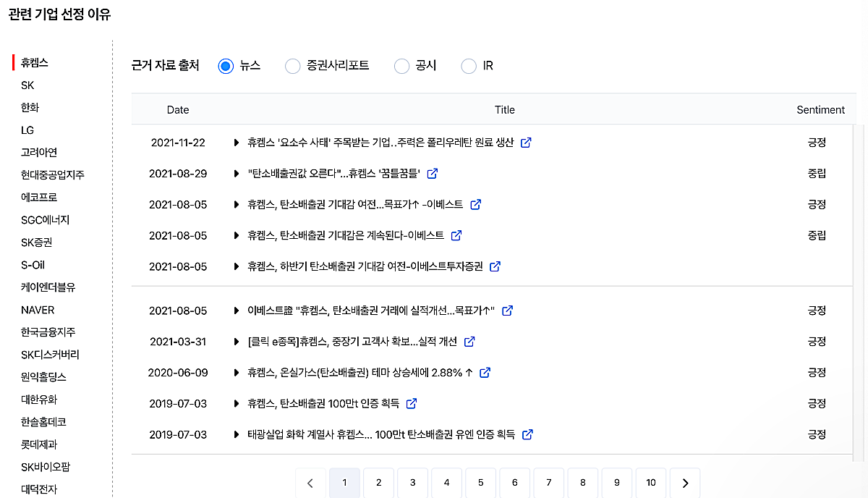Select the IR radio button
Screen dimensions: 868x498
(x=469, y=66)
